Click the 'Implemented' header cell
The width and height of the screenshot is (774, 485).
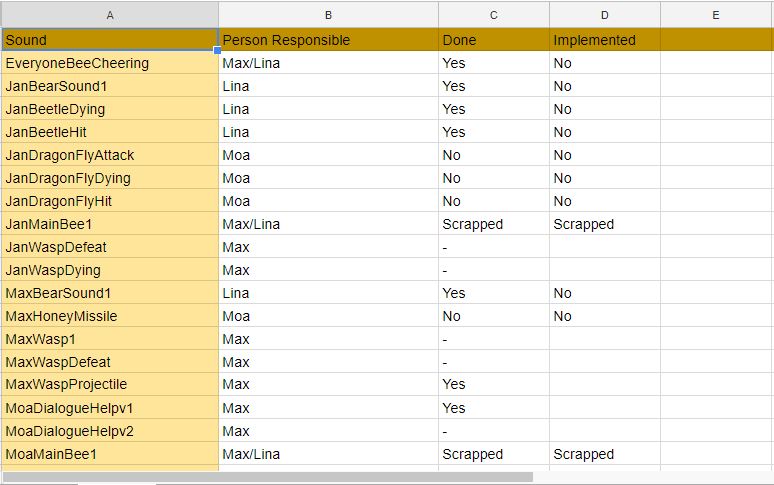(x=604, y=40)
